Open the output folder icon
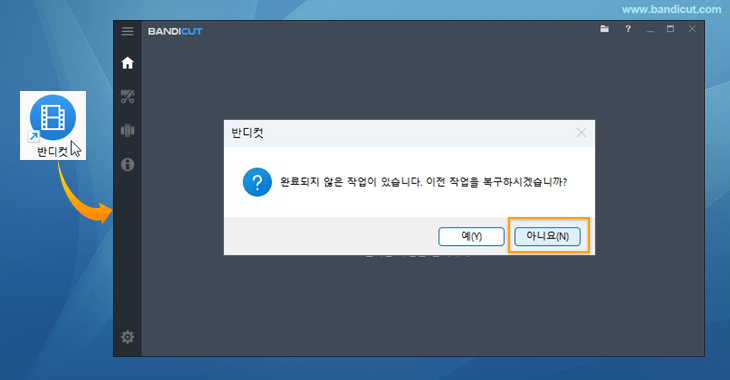Image resolution: width=730 pixels, height=380 pixels. (x=604, y=29)
